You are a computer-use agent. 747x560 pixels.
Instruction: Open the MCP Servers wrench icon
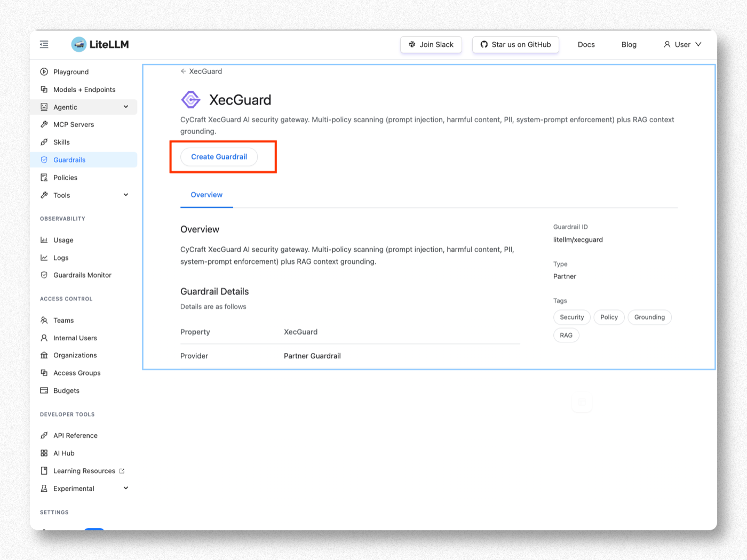coord(44,124)
